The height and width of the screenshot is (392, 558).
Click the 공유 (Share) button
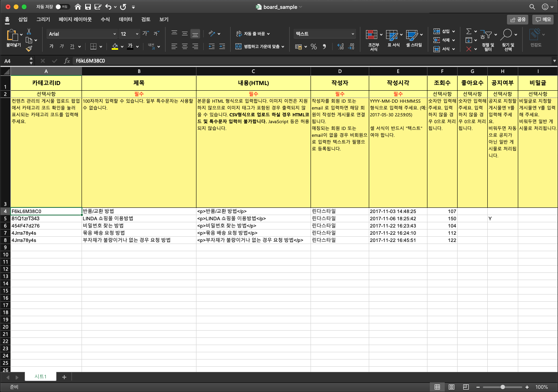[517, 19]
